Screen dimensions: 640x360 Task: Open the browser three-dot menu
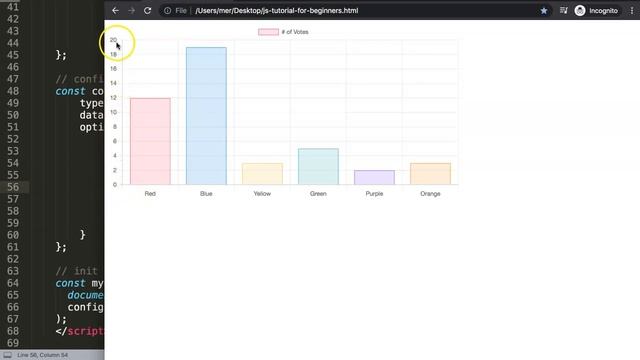point(632,11)
